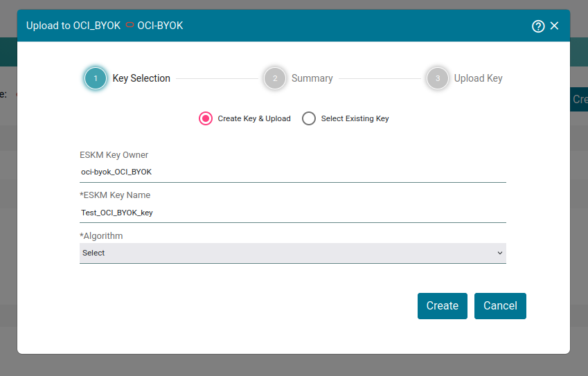Click the 'ESKM Key Owner' label
Image resolution: width=588 pixels, height=376 pixels.
tap(114, 155)
